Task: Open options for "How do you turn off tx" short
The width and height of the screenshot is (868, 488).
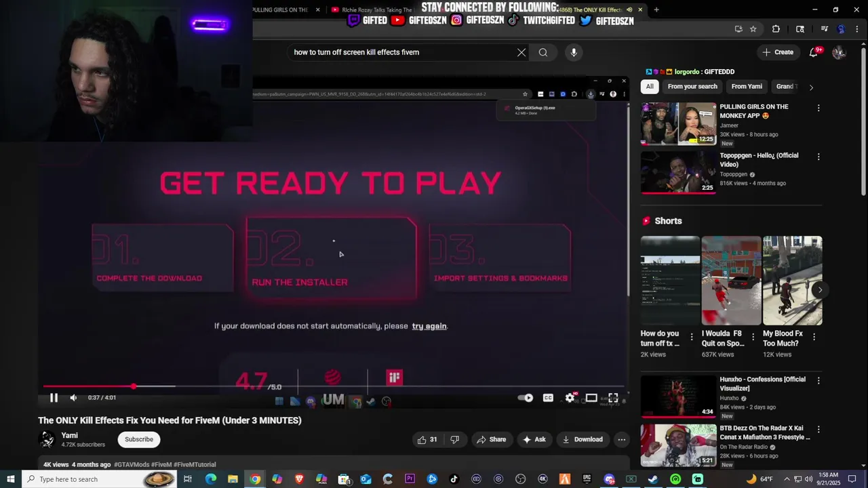Action: coord(692,337)
